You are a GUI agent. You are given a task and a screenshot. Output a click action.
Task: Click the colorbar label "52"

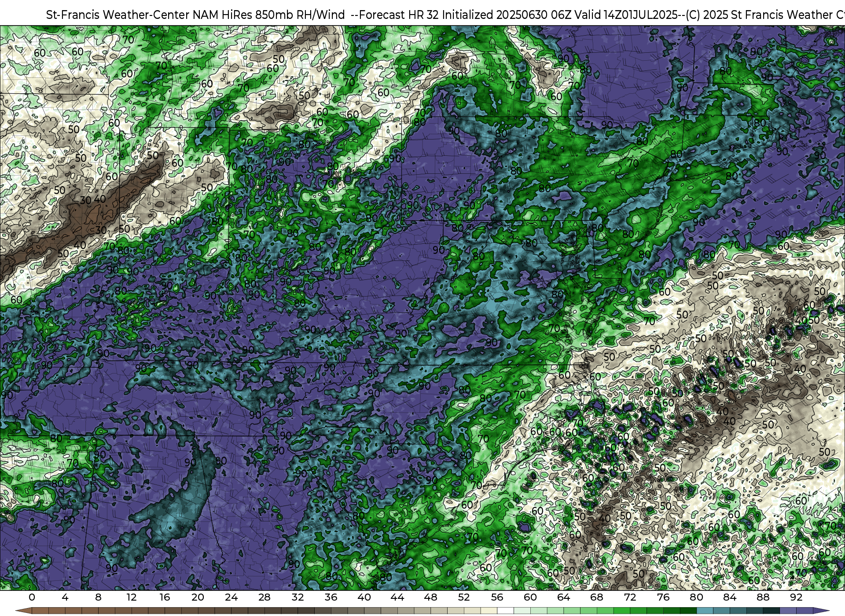coord(464,597)
